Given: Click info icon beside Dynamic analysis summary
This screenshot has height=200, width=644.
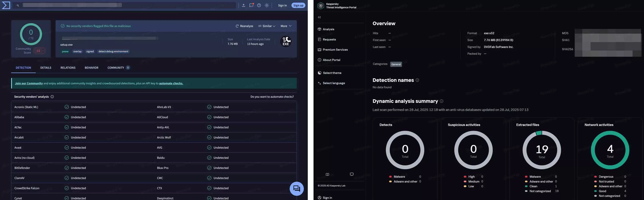Looking at the screenshot, I should click(x=442, y=101).
